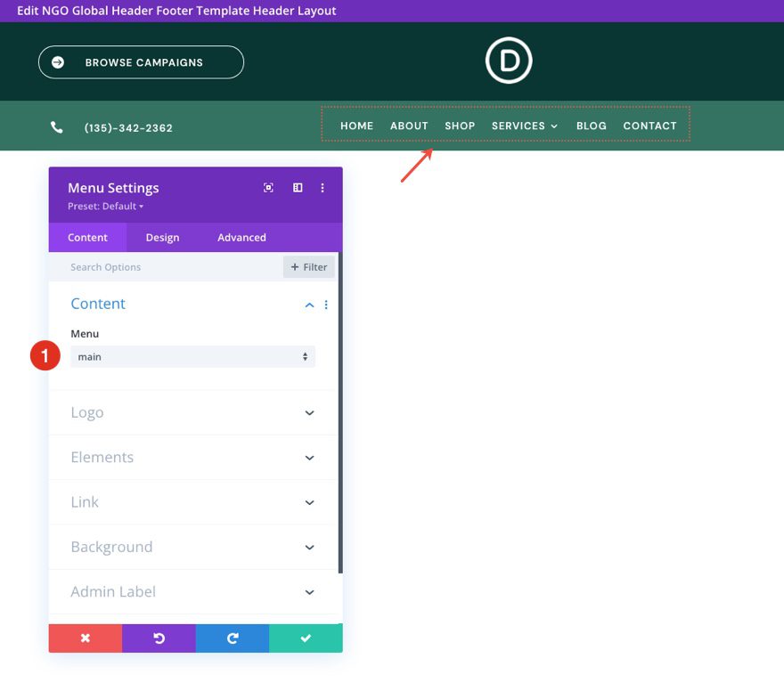Discard changes with the red X button

85,638
